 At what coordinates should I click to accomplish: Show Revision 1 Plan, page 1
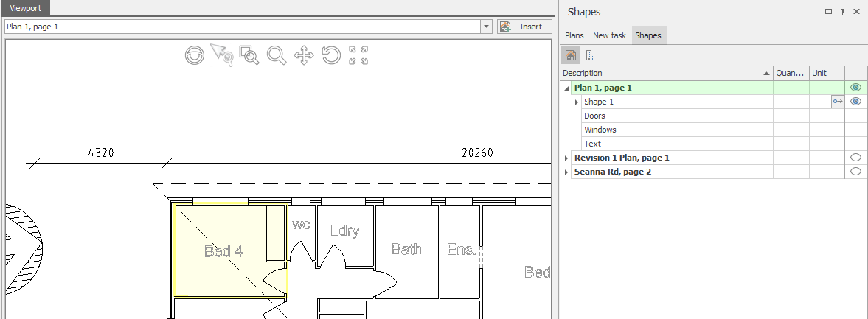855,158
